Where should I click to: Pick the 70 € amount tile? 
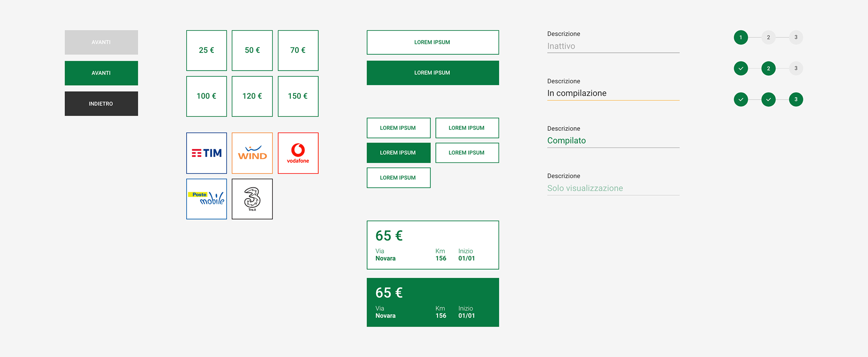[x=298, y=50]
